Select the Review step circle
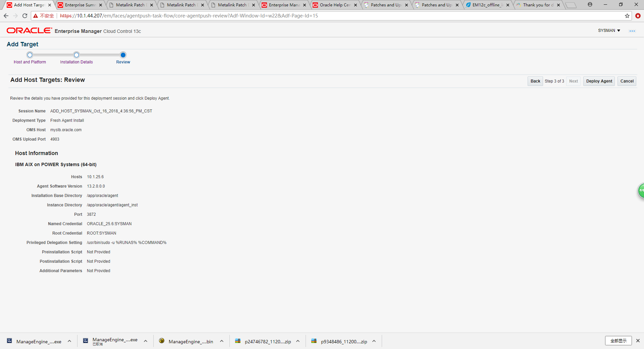The height and width of the screenshot is (349, 644). point(123,55)
